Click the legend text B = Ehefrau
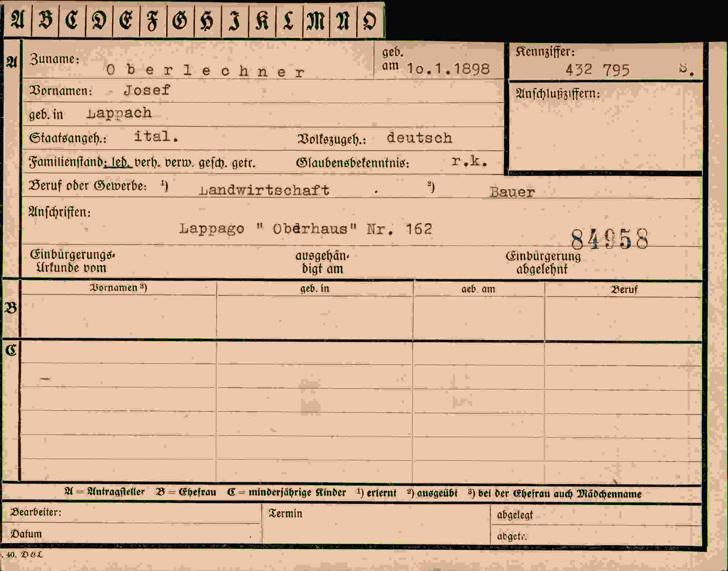 (186, 492)
